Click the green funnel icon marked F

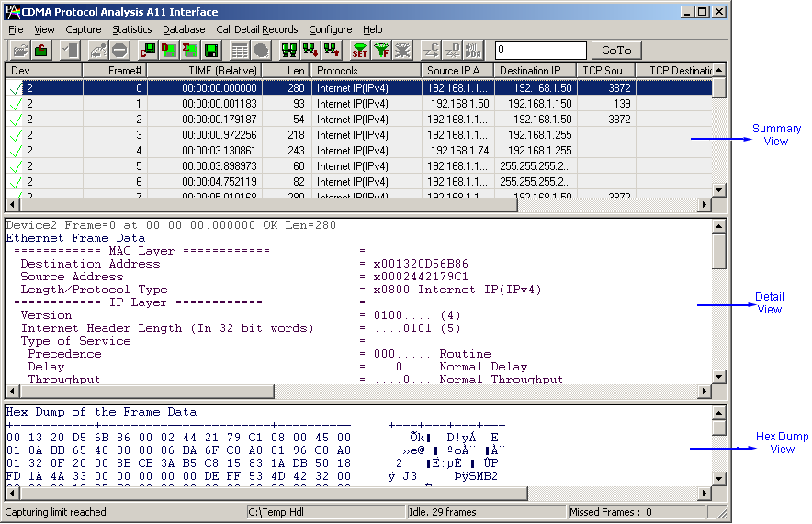[381, 51]
